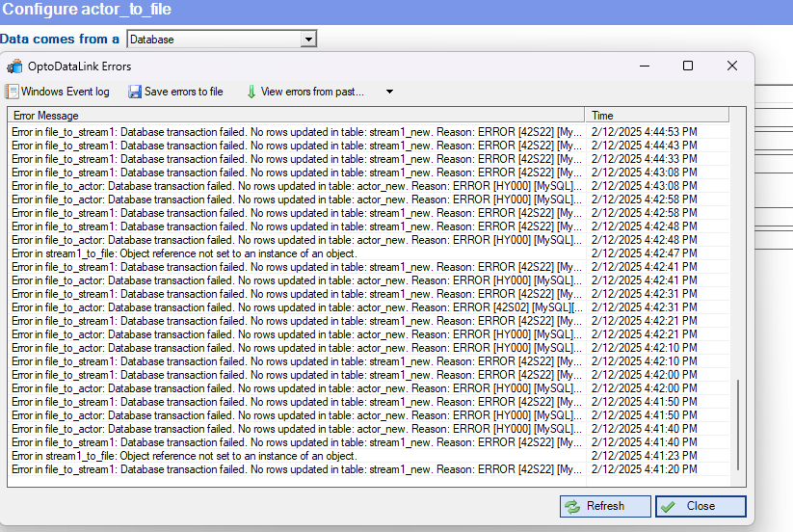
Task: Select the error row at 2/12/2025 4:44:33 PM
Action: click(369, 159)
